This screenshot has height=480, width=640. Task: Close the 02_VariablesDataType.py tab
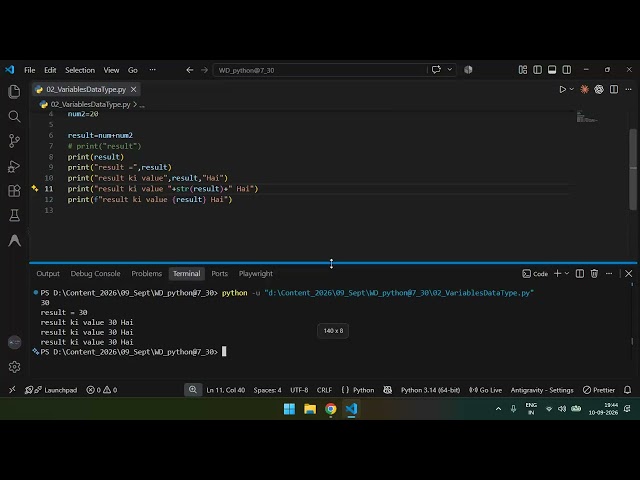133,89
